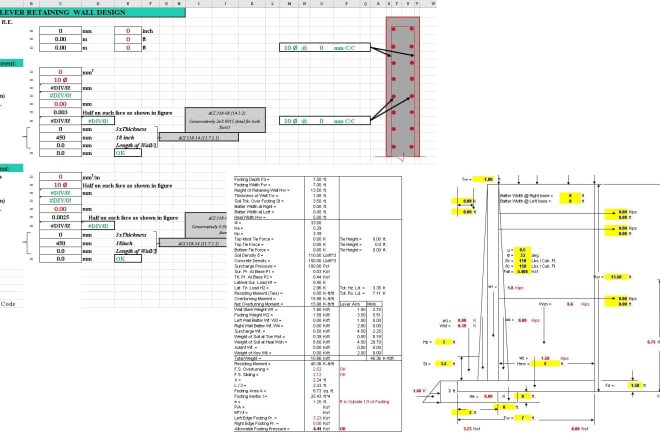Click the yellow 0.000 Ksf Fall cell
The width and height of the screenshot is (660, 440).
(x=523, y=272)
